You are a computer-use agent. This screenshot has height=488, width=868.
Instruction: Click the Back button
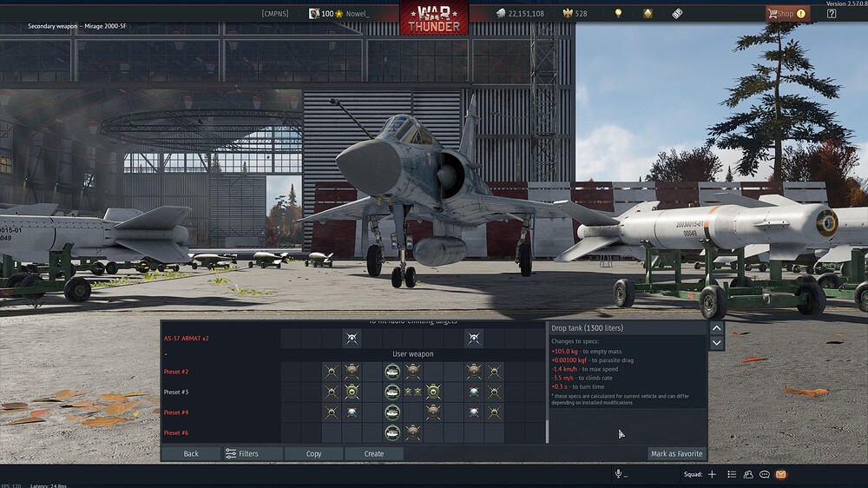click(191, 453)
